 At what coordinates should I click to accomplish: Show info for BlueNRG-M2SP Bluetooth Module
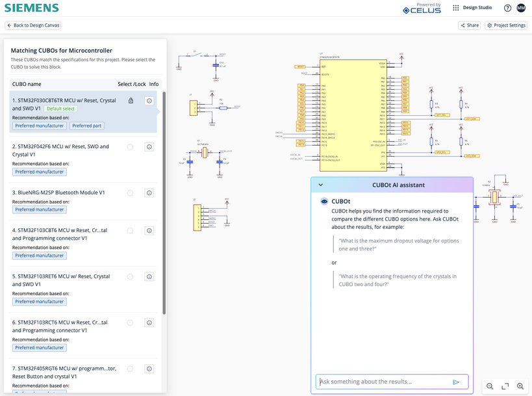149,193
